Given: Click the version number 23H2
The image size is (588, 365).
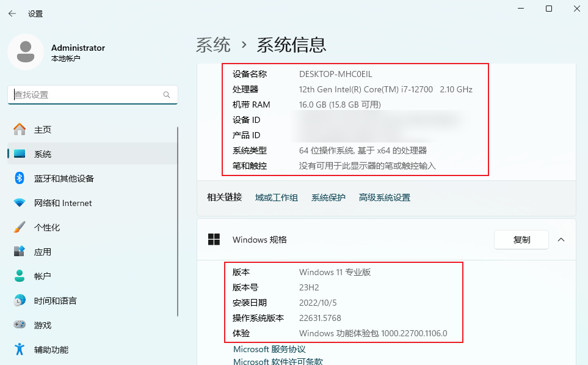Looking at the screenshot, I should click(309, 287).
